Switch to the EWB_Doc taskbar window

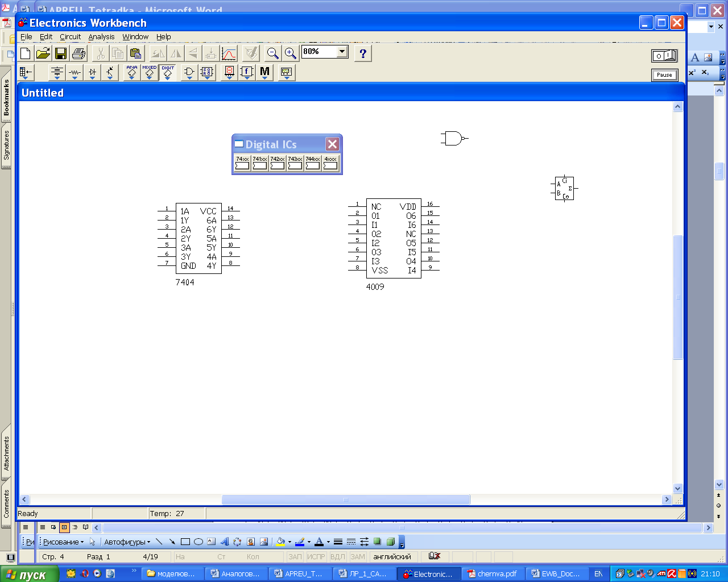(556, 574)
